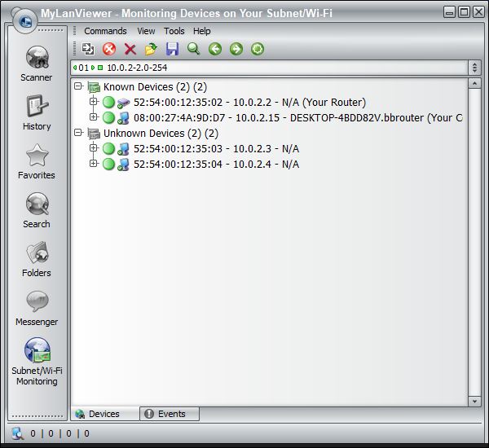Click the computer icon beside 52:54:00:12:35:03
Screen dimensions: 489x448
[124, 149]
